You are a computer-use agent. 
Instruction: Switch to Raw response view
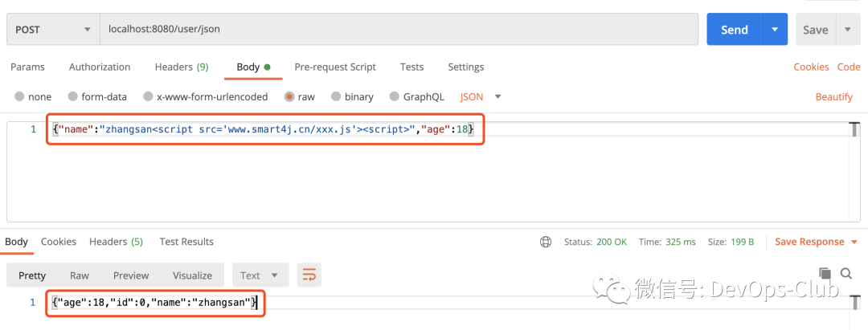point(79,275)
